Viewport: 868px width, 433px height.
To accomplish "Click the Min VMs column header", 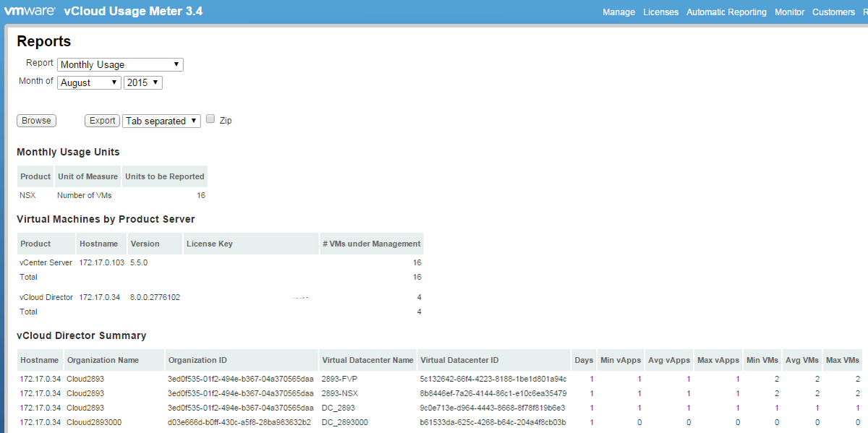I will [x=762, y=360].
